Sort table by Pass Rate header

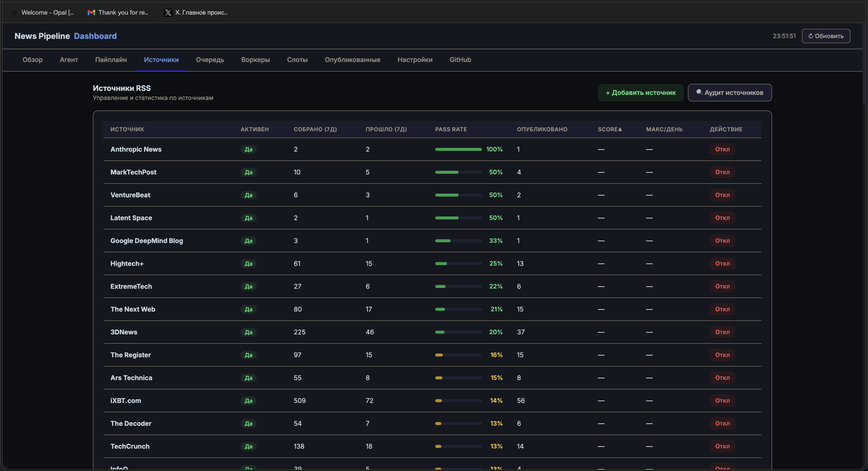451,129
